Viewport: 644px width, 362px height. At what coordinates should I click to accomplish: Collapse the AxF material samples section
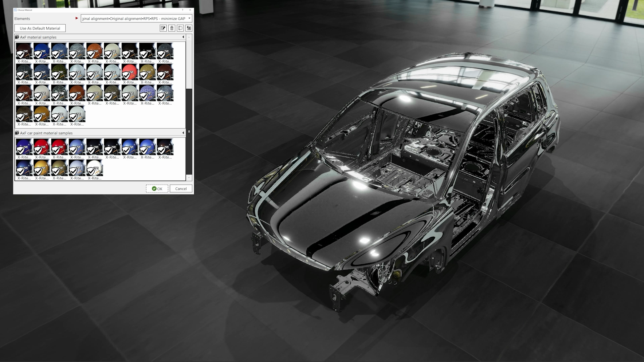[x=183, y=37]
